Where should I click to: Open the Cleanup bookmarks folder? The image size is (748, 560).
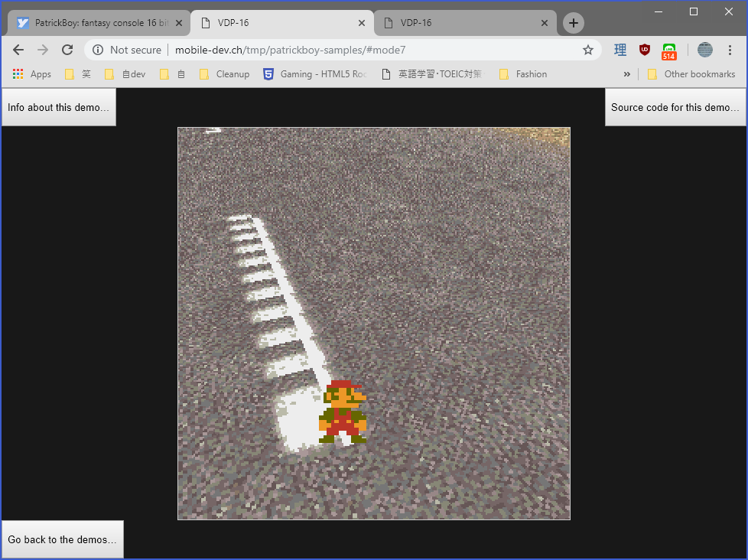pos(224,74)
